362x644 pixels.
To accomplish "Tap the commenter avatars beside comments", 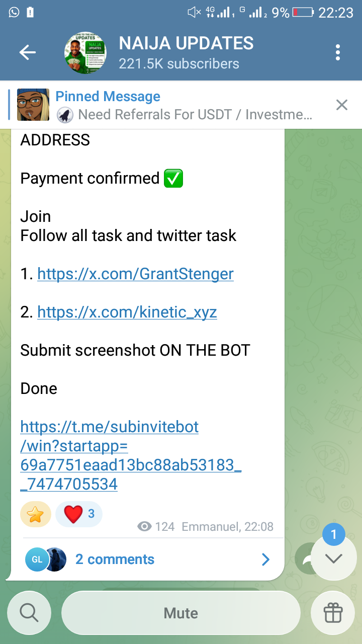I will pos(46,559).
